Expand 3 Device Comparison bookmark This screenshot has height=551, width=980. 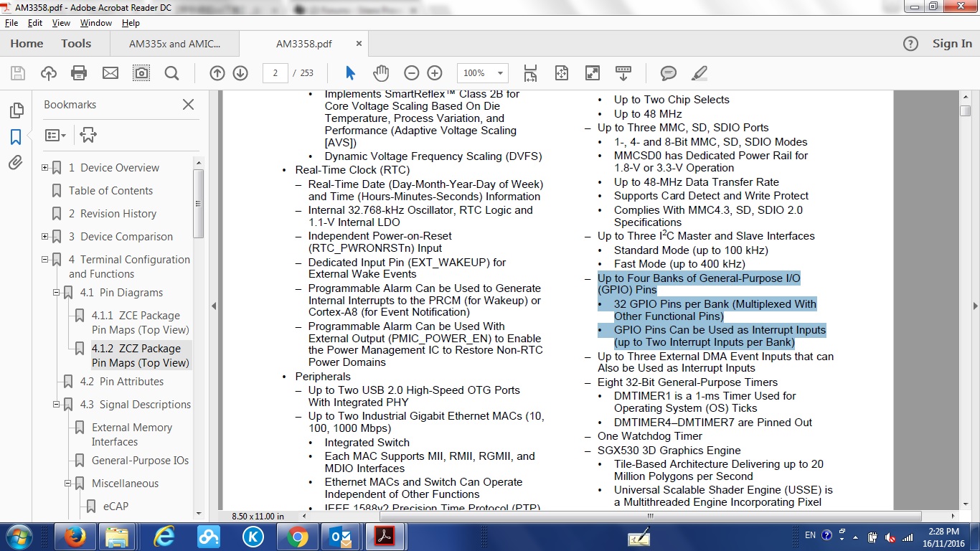click(44, 237)
